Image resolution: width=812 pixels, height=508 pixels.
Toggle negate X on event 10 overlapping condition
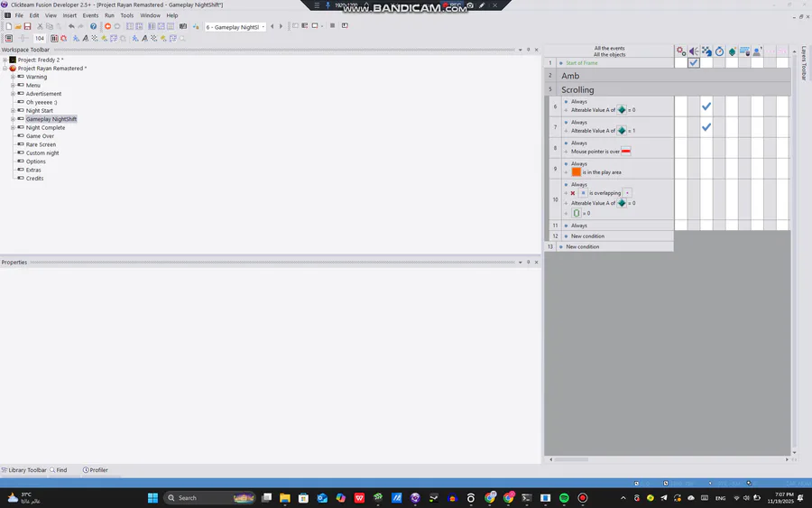tap(573, 193)
